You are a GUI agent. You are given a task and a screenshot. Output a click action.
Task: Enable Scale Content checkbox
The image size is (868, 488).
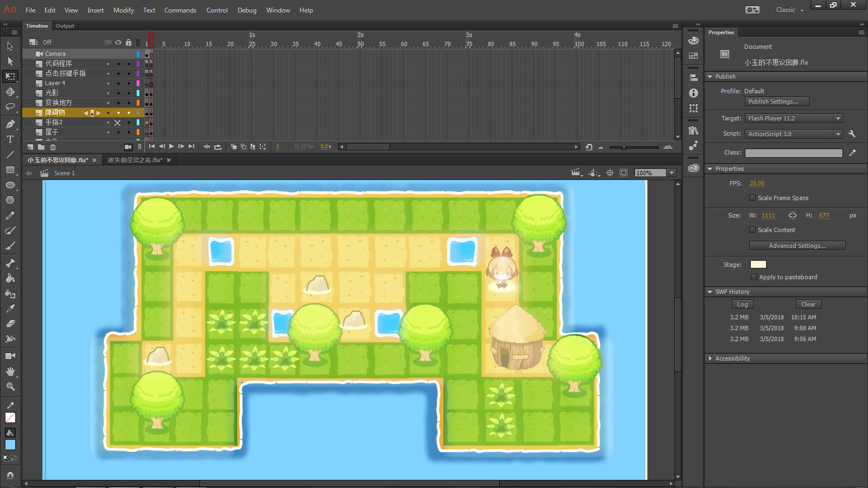(752, 230)
